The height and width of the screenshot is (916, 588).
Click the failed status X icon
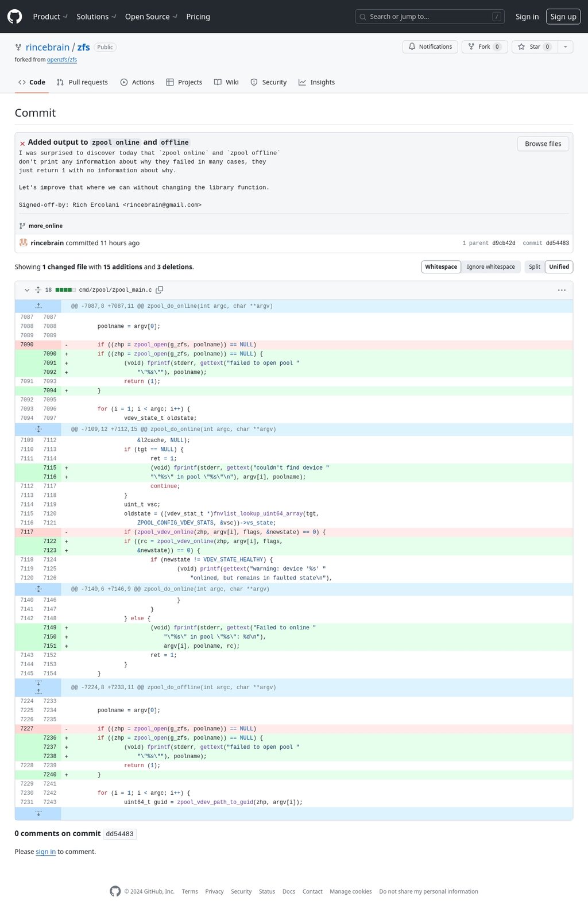[22, 144]
